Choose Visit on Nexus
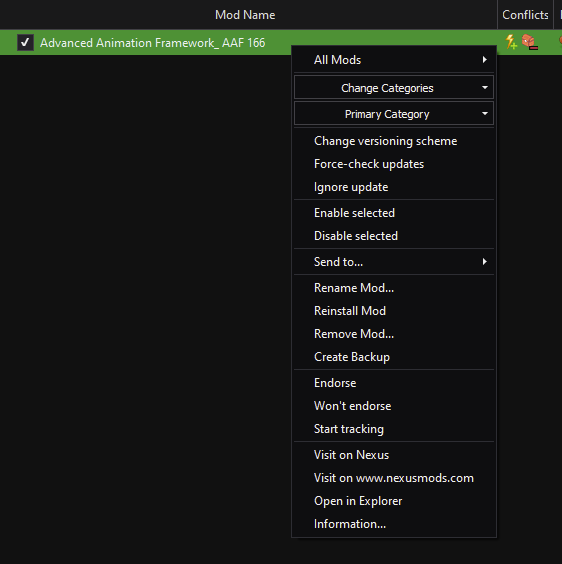 [394, 455]
